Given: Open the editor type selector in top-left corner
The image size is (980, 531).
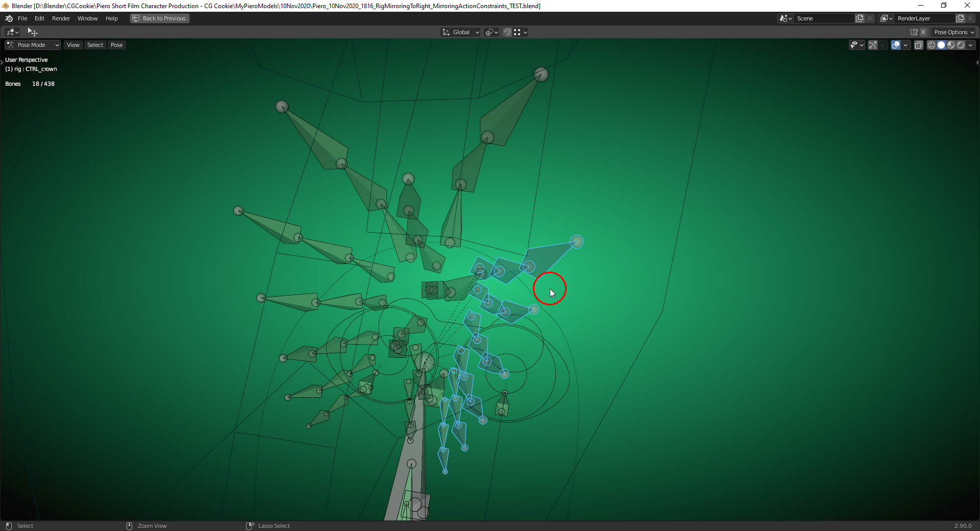Looking at the screenshot, I should [x=10, y=32].
